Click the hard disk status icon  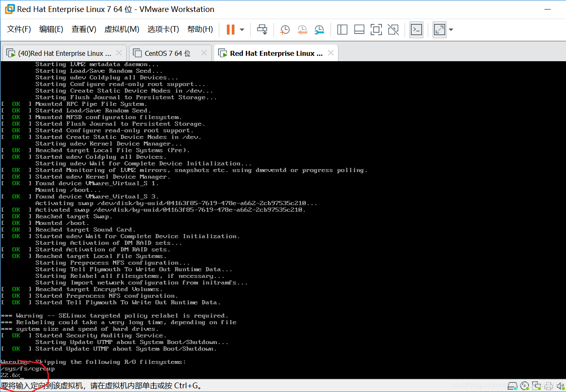(513, 385)
